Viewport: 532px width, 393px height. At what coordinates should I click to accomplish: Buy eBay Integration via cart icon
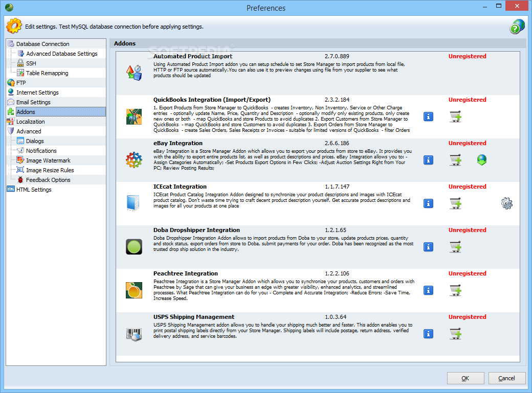pos(455,160)
